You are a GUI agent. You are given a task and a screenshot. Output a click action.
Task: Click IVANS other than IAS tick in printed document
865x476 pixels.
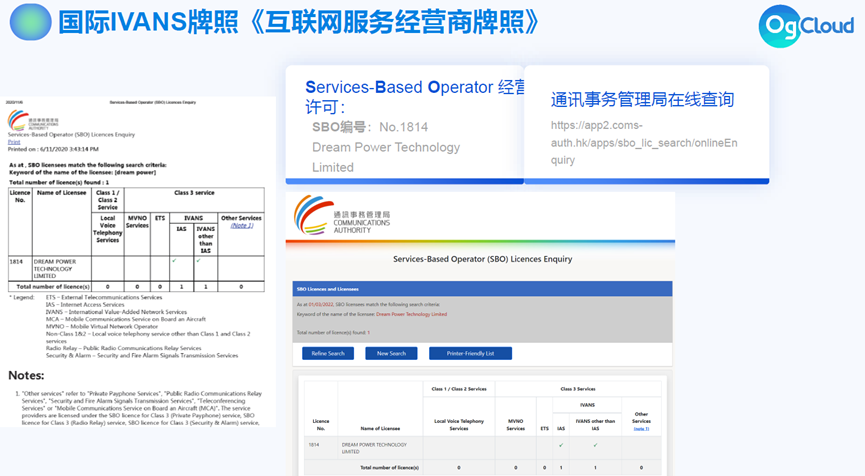(x=198, y=261)
